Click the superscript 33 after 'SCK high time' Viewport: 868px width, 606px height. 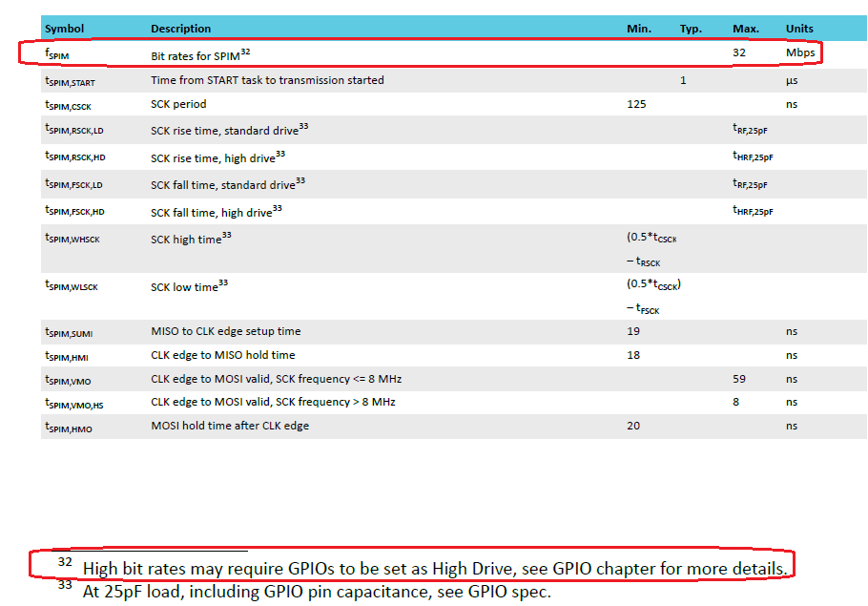point(227,236)
